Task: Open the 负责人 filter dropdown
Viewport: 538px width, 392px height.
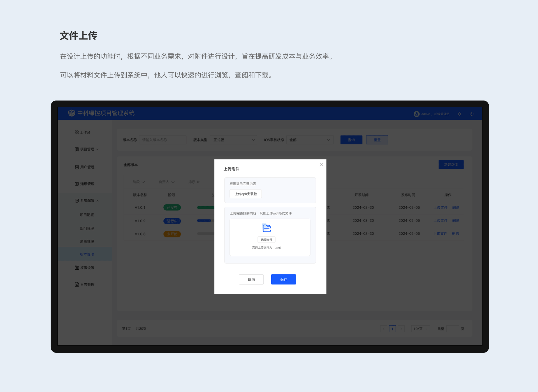Action: pyautogui.click(x=166, y=182)
